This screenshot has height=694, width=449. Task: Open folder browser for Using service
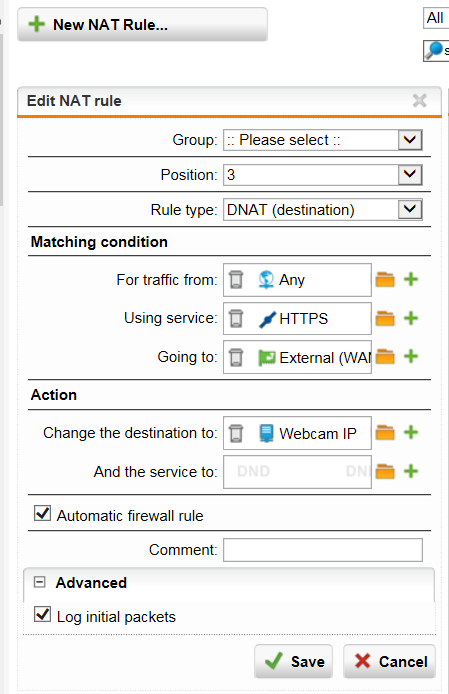tap(385, 318)
